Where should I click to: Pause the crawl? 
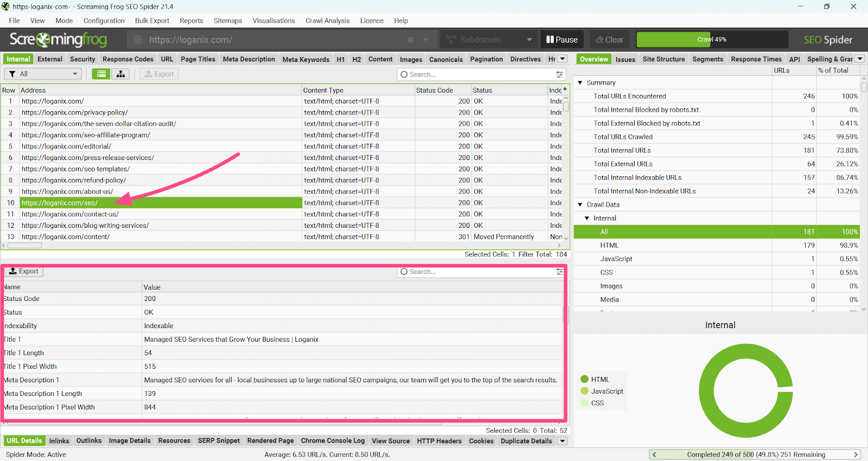click(x=562, y=40)
